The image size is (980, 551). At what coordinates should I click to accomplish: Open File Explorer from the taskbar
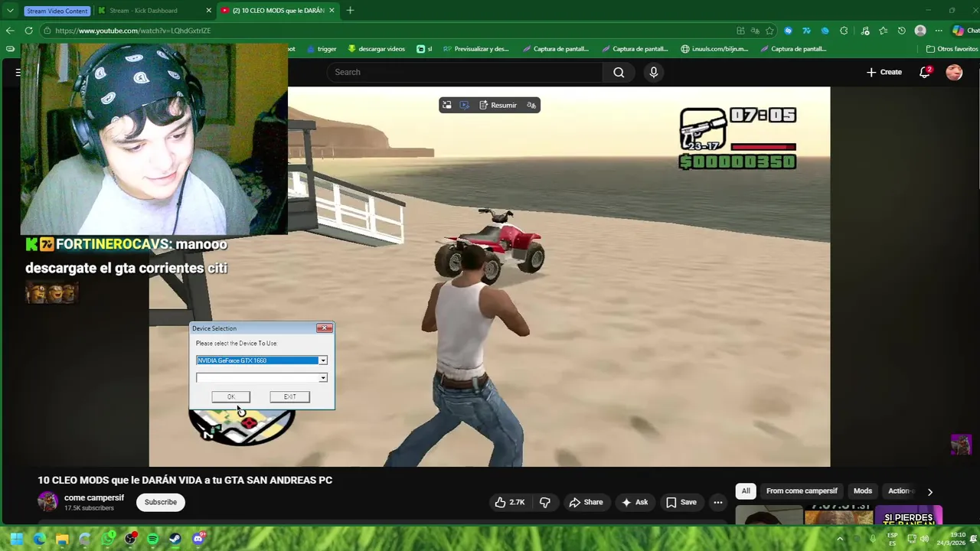[x=62, y=539]
